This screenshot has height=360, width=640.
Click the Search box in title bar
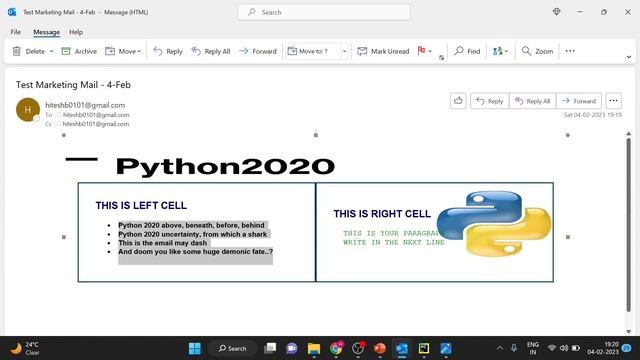(x=324, y=12)
